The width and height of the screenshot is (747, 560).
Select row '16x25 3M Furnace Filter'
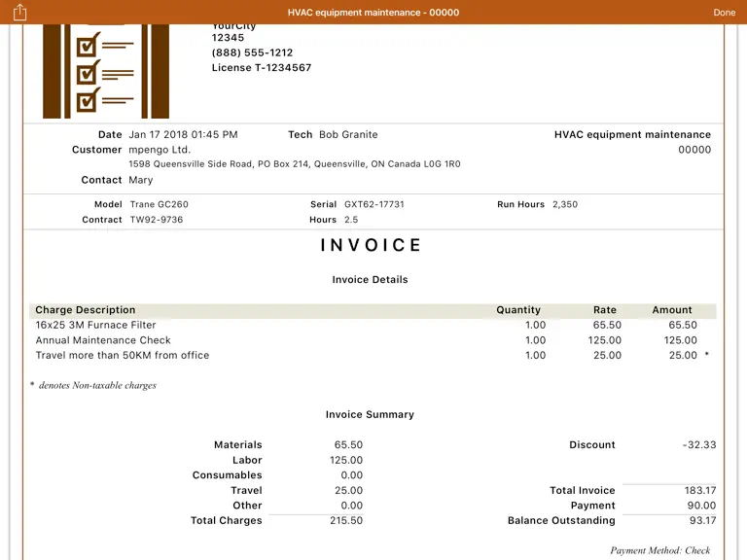[373, 325]
